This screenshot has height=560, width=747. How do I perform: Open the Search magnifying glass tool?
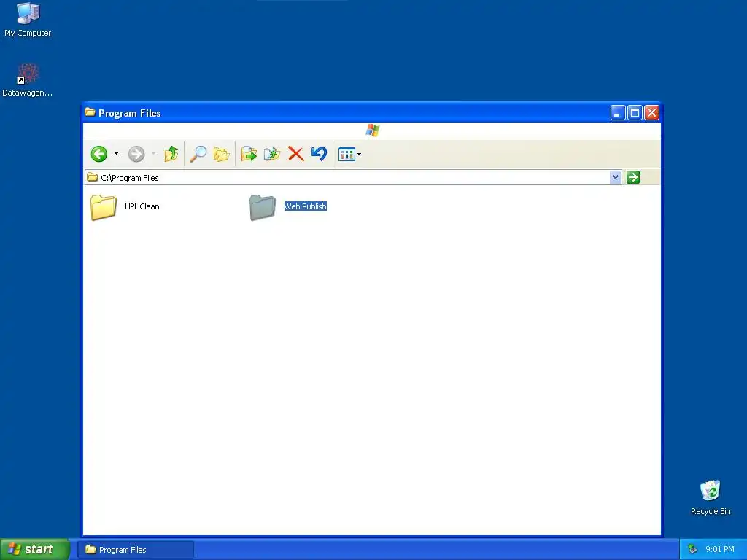coord(198,154)
